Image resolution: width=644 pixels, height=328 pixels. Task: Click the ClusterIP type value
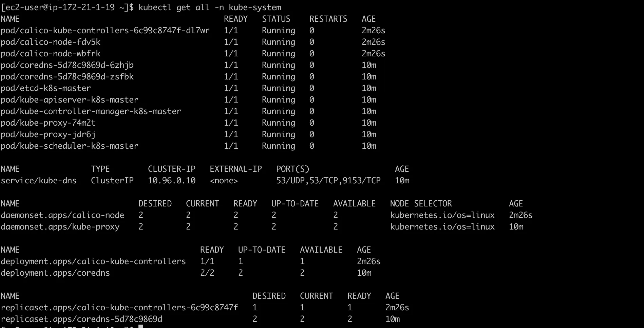pyautogui.click(x=112, y=181)
